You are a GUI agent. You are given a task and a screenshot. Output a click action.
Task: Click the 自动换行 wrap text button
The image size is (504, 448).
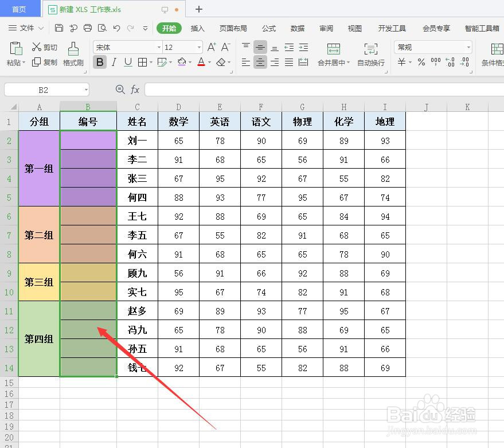coord(370,54)
